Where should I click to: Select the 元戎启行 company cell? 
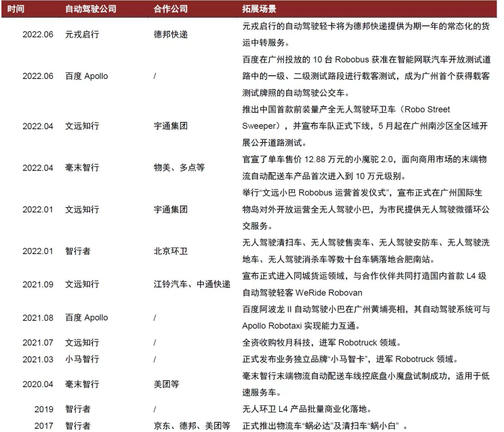coord(82,35)
